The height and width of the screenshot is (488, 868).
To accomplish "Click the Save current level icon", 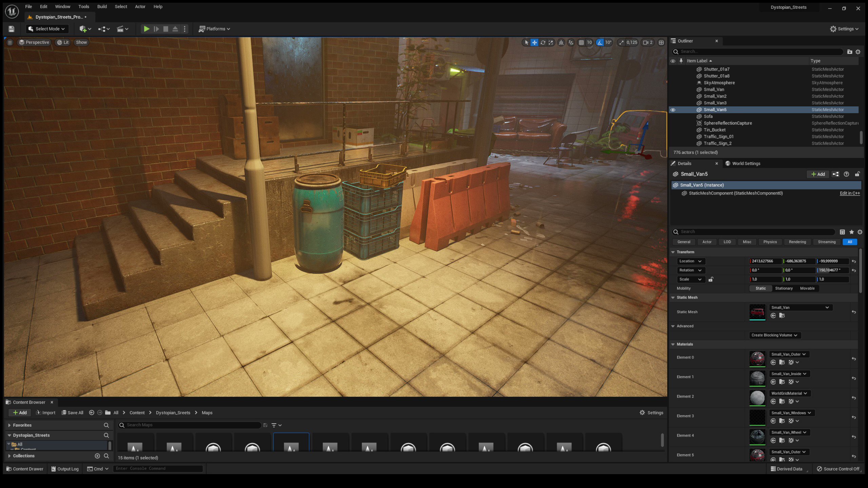I will (11, 29).
